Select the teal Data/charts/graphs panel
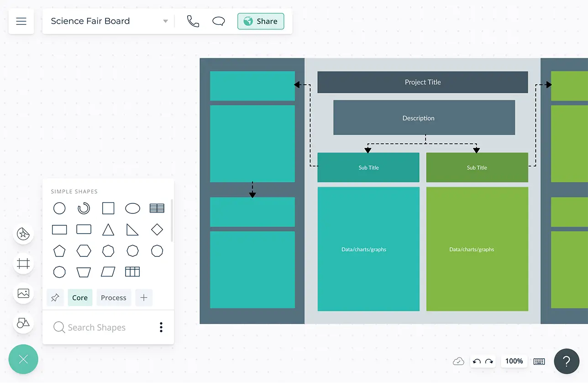Screen dimensions: 588x383 pyautogui.click(x=368, y=249)
